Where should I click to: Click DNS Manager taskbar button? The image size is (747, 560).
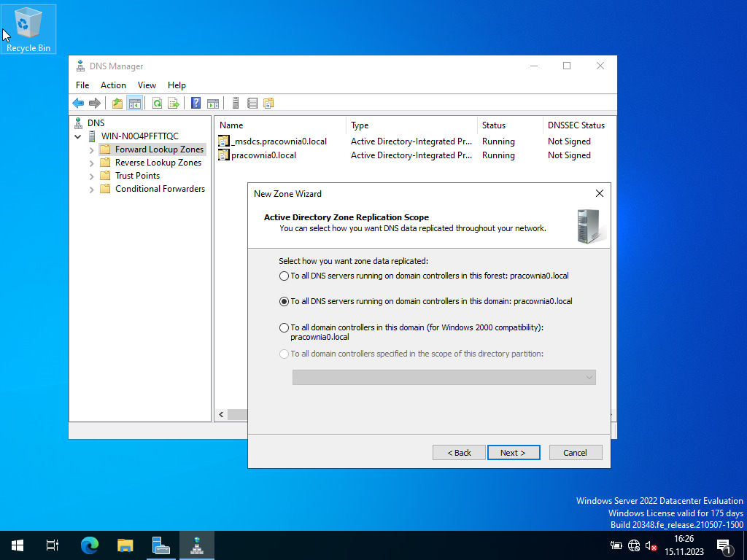[x=197, y=545]
